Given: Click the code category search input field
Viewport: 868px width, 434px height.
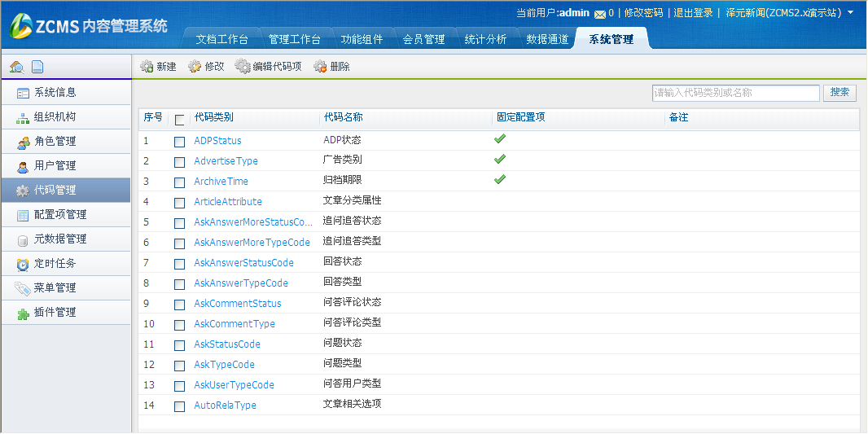Looking at the screenshot, I should [735, 93].
